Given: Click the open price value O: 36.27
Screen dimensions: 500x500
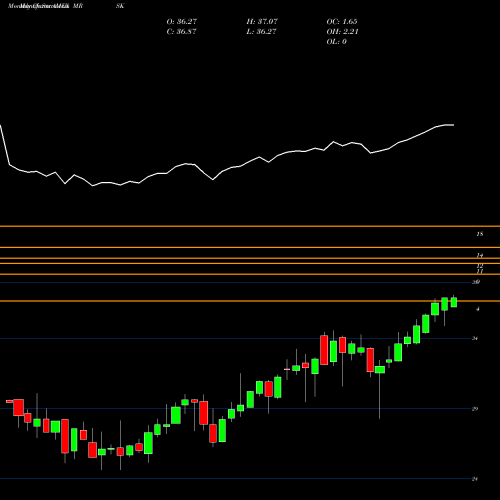Looking at the screenshot, I should coord(182,22).
